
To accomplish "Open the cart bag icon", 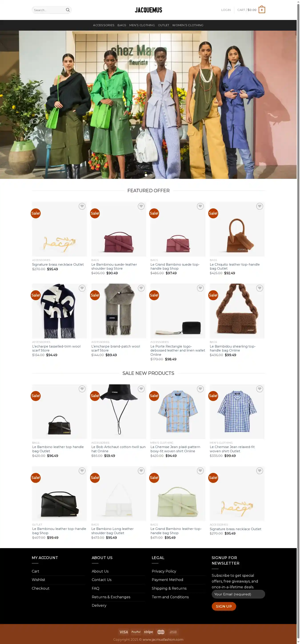I will pyautogui.click(x=262, y=10).
